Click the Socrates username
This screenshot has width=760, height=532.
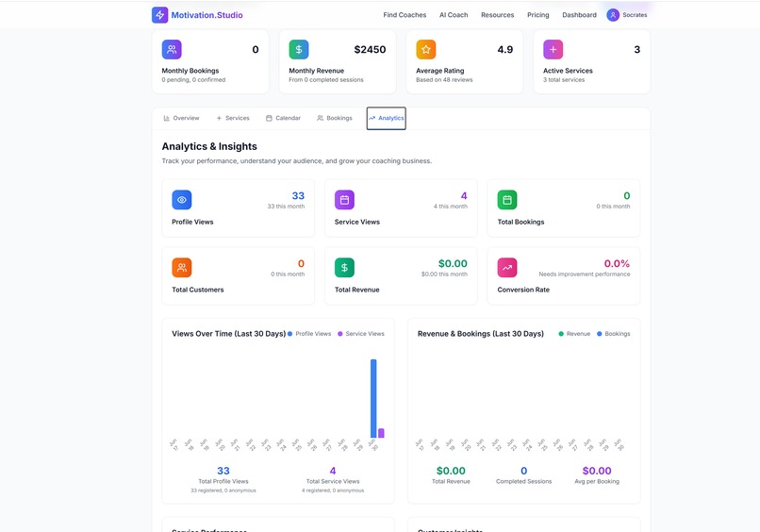coord(635,15)
